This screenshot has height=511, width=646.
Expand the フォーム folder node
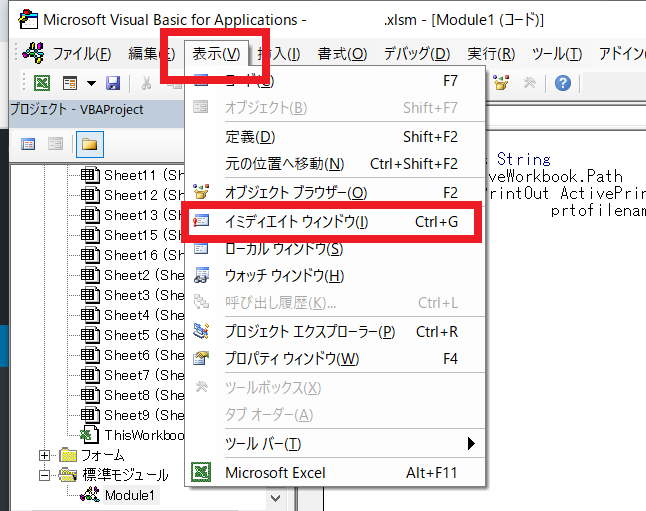[44, 455]
